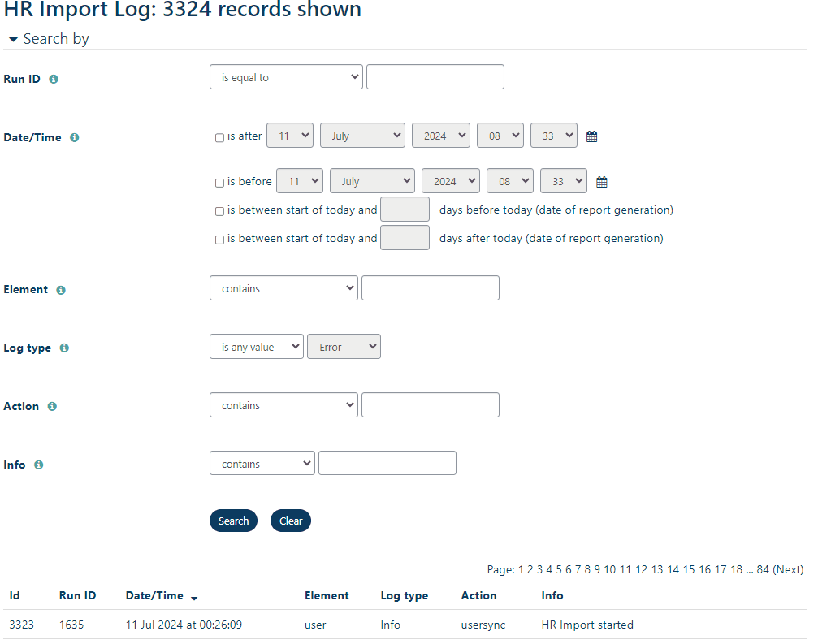This screenshot has width=818, height=644.
Task: Tick 'days before today' range checkbox
Action: pyautogui.click(x=219, y=211)
